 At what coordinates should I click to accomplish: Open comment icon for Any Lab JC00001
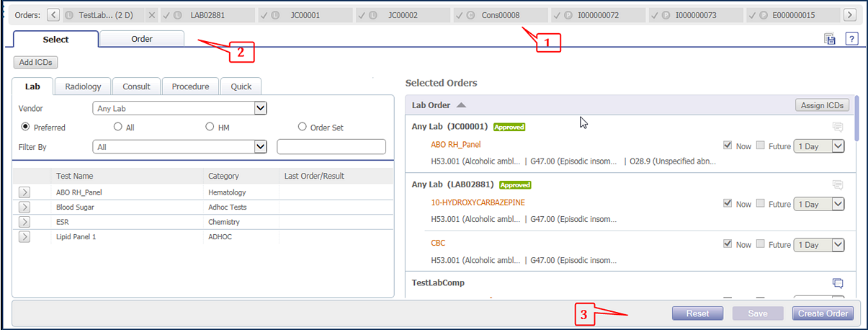[x=837, y=127]
